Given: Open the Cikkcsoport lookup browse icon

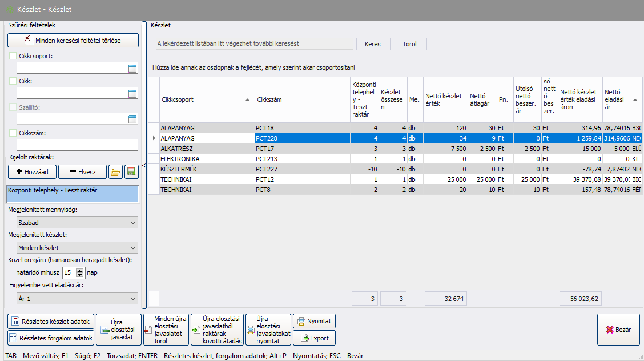Looking at the screenshot, I should click(132, 69).
